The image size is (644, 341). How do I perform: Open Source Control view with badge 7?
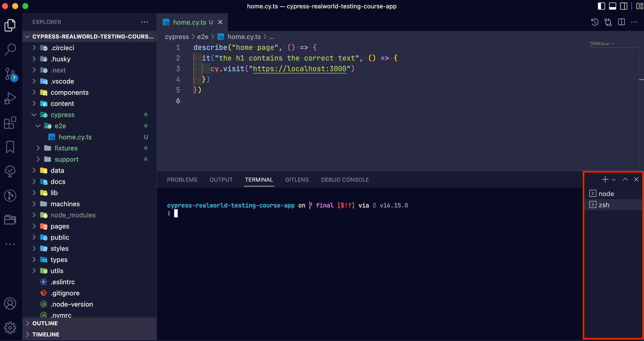10,74
